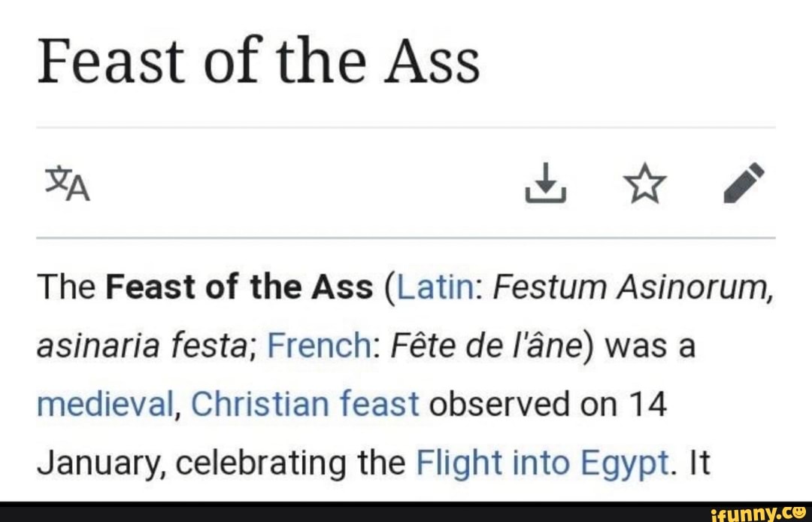Toggle watchlist status with the star
The height and width of the screenshot is (522, 812).
646,183
